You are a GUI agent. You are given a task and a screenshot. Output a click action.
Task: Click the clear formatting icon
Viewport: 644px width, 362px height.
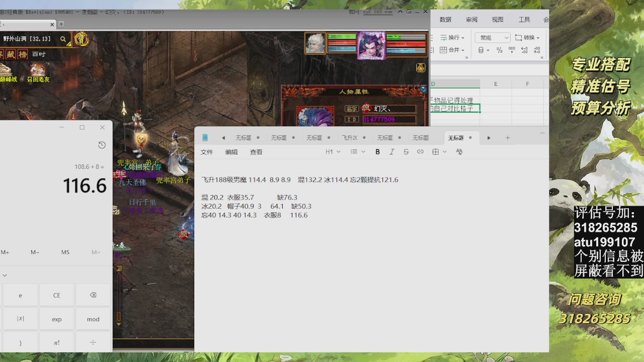459,152
